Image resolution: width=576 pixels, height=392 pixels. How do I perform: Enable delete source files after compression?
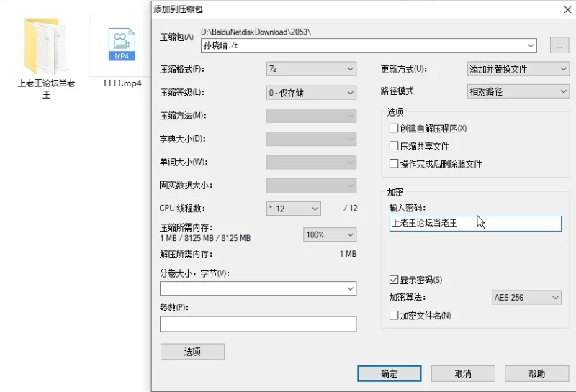[x=394, y=164]
